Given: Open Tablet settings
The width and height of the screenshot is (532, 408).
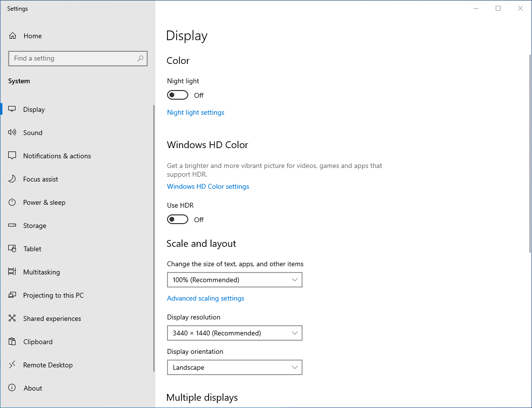Looking at the screenshot, I should pos(77,249).
